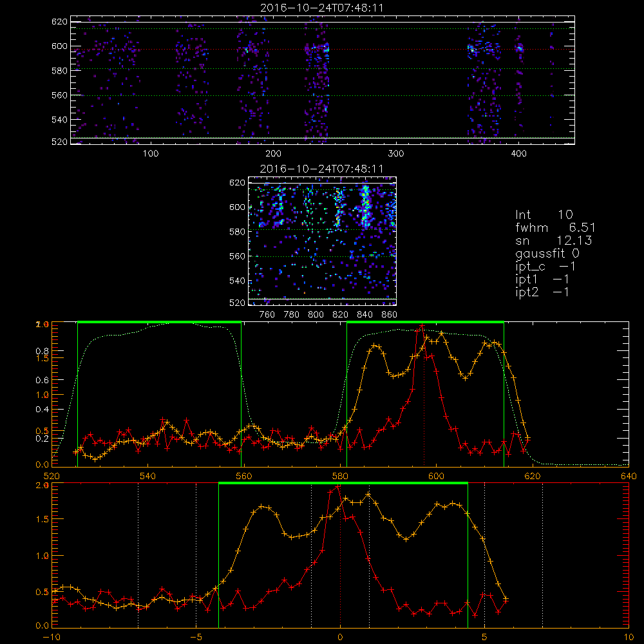Viewport: 644px width, 644px height.
Task: Select the 'sn 12.13' readout line
Action: coord(553,240)
